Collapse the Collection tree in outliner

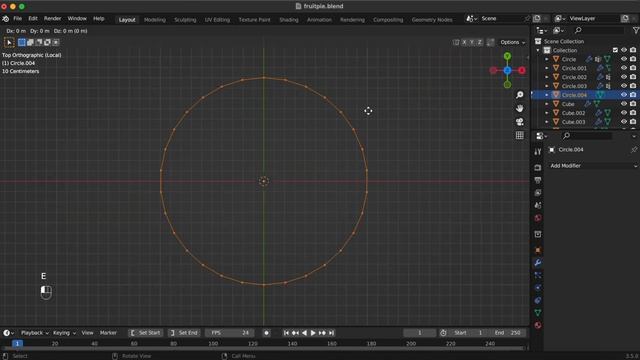pos(538,50)
